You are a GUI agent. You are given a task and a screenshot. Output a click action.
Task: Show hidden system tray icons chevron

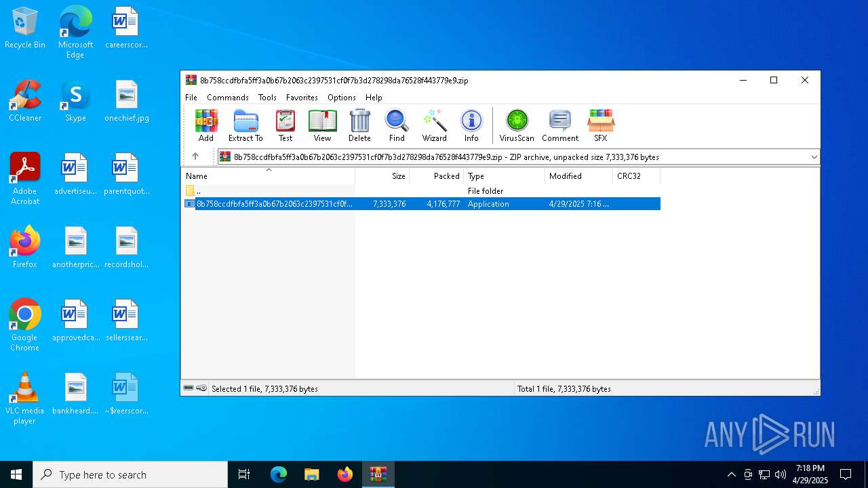[x=731, y=474]
